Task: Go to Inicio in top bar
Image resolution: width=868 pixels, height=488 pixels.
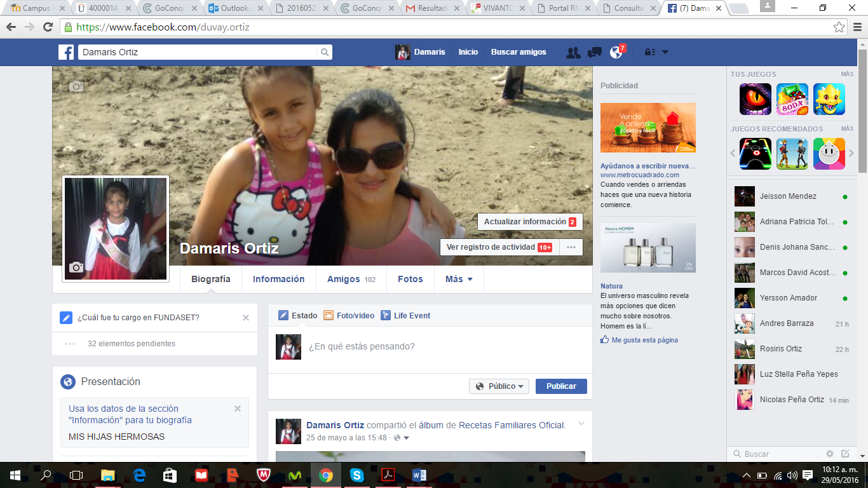Action: point(468,52)
